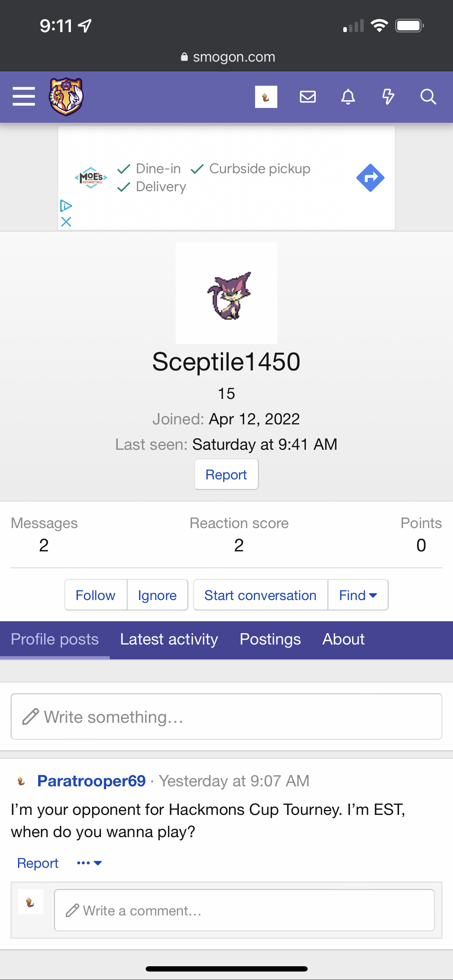Open the About tab
This screenshot has height=980, width=453.
[x=344, y=639]
